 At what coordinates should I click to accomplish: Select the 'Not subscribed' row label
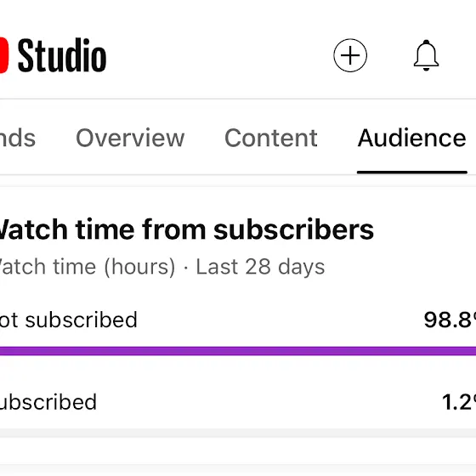click(69, 320)
